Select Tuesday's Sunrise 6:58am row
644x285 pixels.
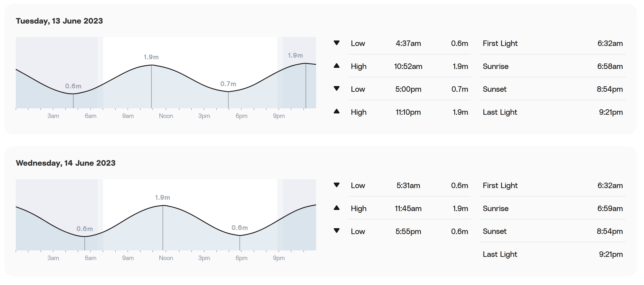point(553,66)
